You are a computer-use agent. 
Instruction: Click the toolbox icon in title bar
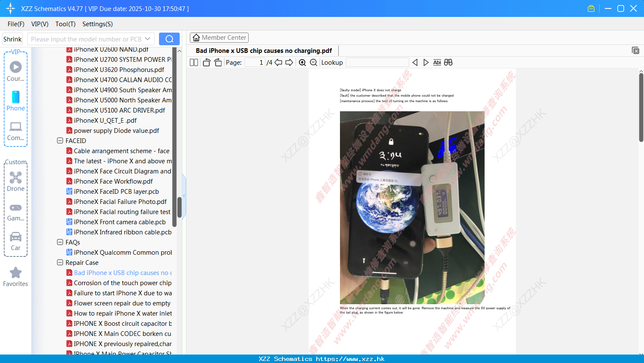tap(591, 8)
